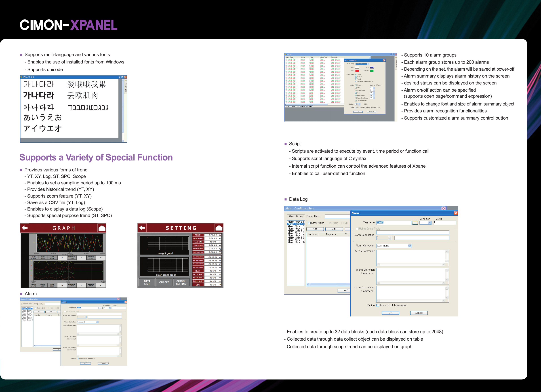
Task: Click the '...' browse button beside TagName in the large Alarm dialog
Action: (x=415, y=223)
